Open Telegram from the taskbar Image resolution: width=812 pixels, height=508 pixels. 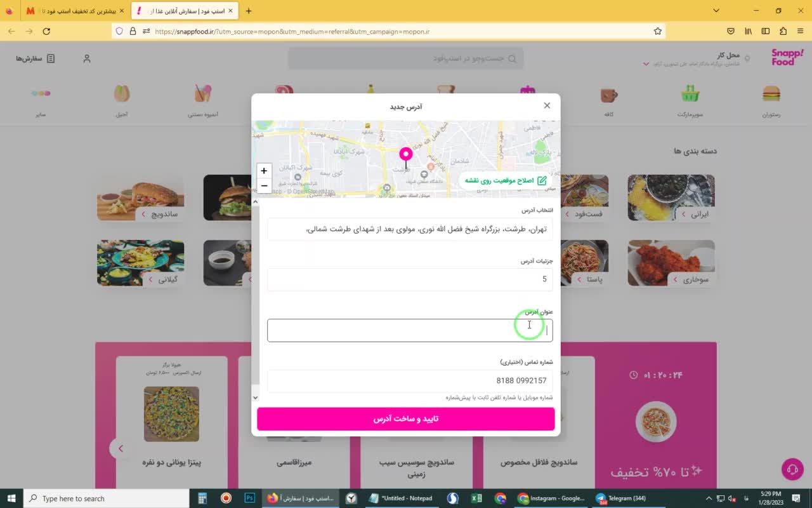pos(621,498)
